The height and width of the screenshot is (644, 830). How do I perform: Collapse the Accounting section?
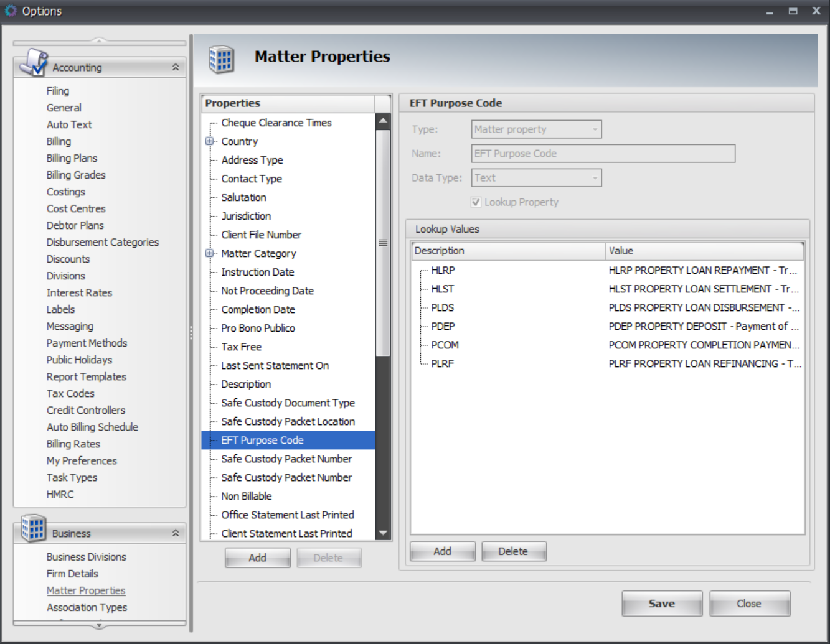[x=176, y=67]
